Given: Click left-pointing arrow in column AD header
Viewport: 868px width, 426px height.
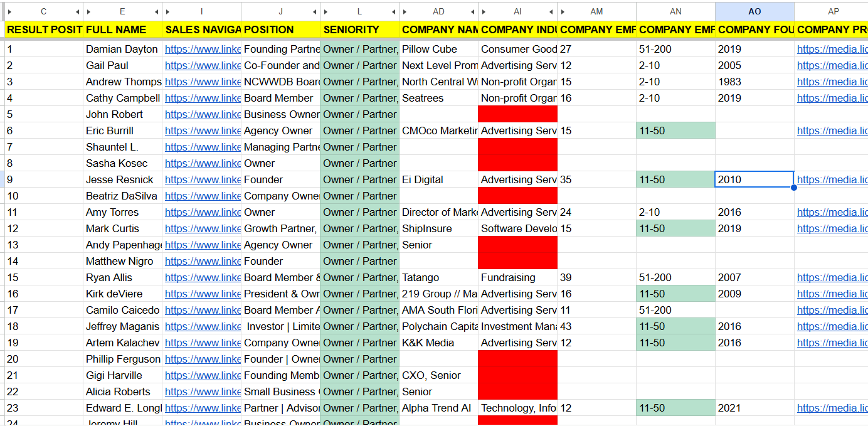Looking at the screenshot, I should coord(472,12).
